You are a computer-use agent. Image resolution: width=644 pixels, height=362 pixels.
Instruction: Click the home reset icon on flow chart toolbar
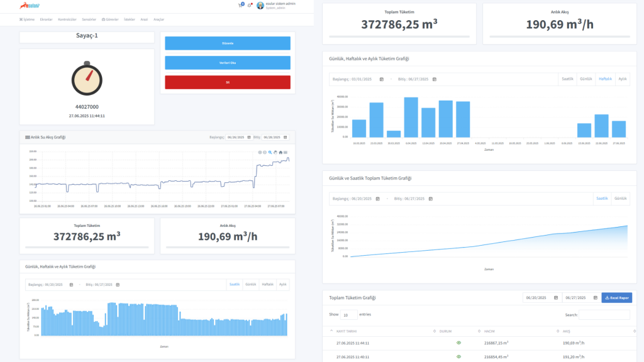tap(280, 152)
